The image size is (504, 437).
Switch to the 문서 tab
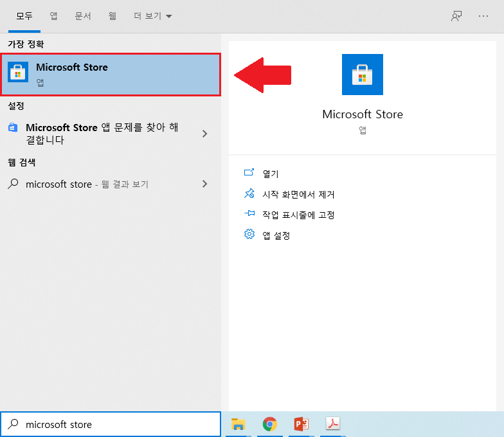83,16
